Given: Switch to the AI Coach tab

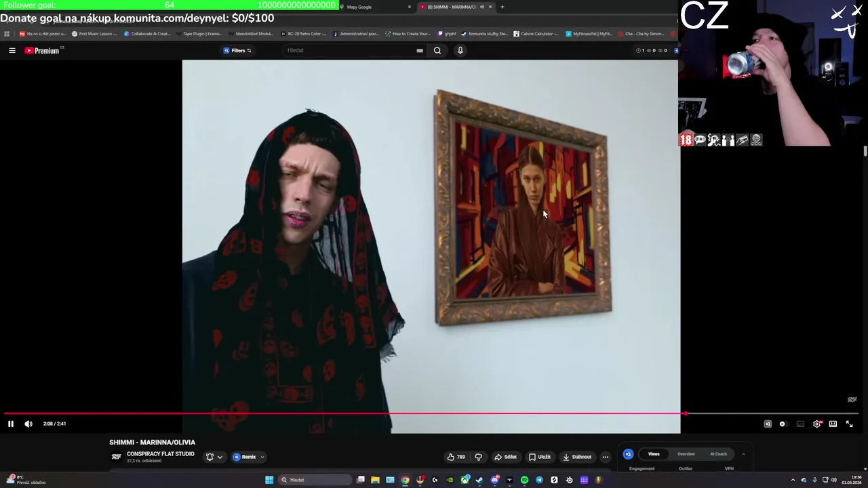Looking at the screenshot, I should (718, 454).
